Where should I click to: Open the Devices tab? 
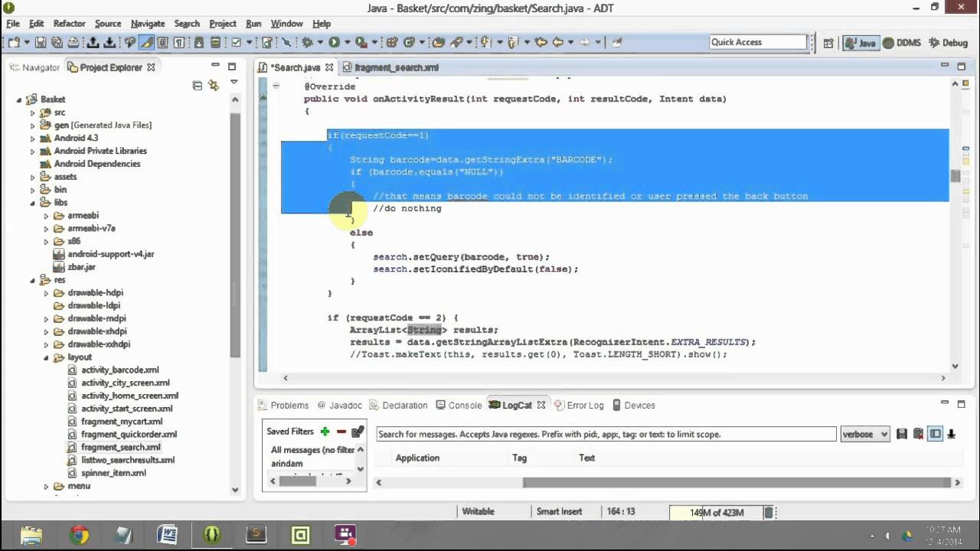[632, 405]
